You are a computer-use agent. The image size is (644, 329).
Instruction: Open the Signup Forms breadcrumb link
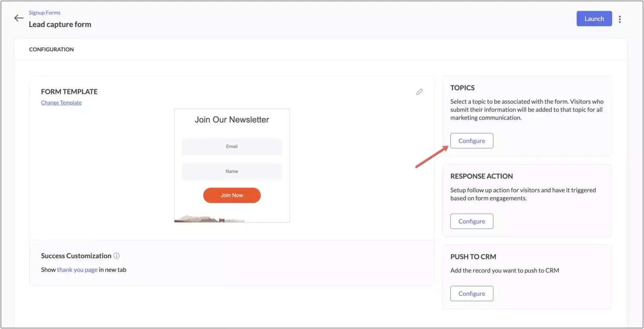tap(44, 12)
